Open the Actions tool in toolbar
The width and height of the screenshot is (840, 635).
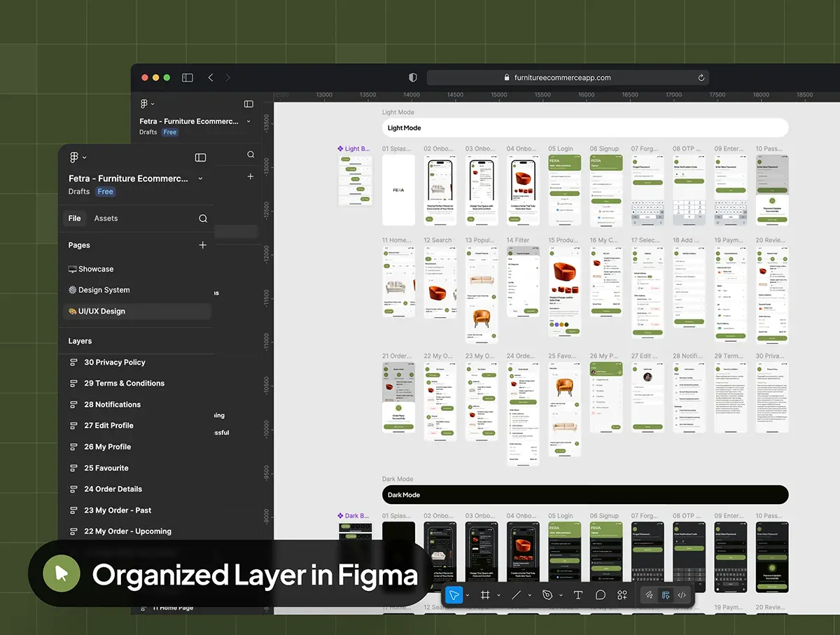pyautogui.click(x=622, y=595)
